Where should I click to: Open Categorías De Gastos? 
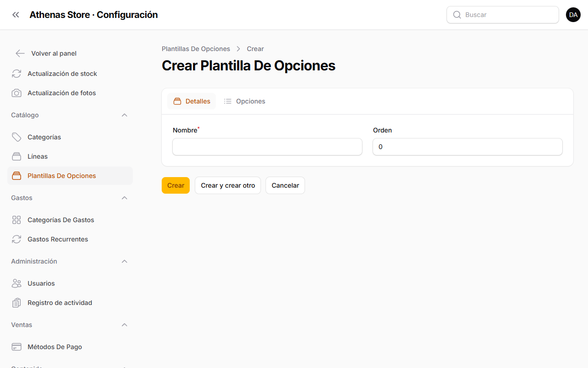[70, 220]
